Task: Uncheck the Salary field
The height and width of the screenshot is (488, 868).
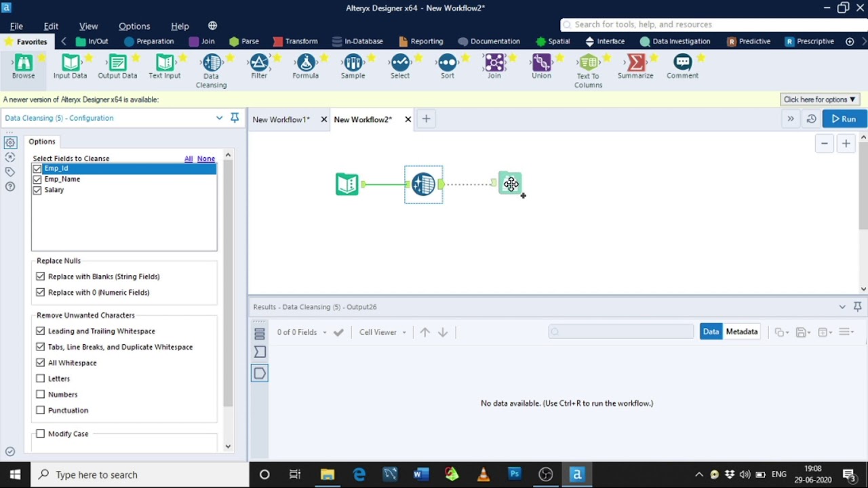Action: 37,190
